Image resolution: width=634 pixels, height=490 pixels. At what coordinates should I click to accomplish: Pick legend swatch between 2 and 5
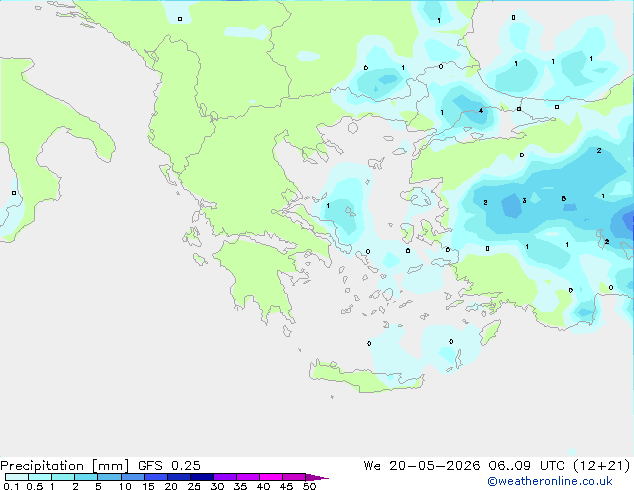tap(86, 477)
